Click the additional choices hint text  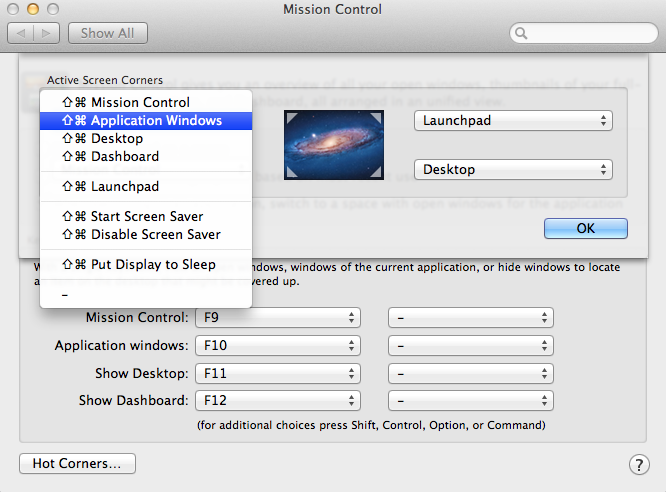pos(371,425)
